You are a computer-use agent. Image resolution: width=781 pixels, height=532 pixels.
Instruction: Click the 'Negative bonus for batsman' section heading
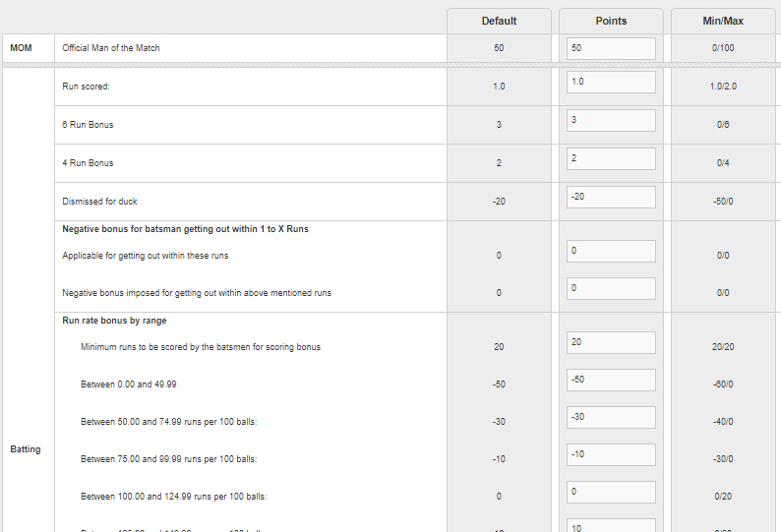(x=185, y=229)
